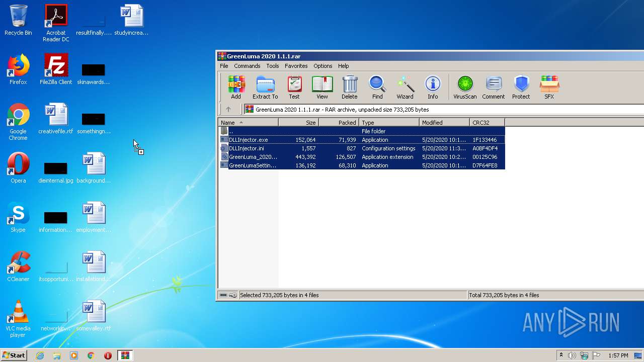Start VirusScan on the archive
This screenshot has height=362, width=644.
[x=465, y=87]
